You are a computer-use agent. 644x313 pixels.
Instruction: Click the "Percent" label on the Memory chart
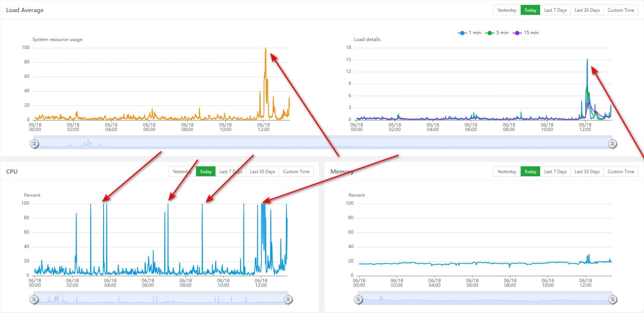[x=357, y=195]
